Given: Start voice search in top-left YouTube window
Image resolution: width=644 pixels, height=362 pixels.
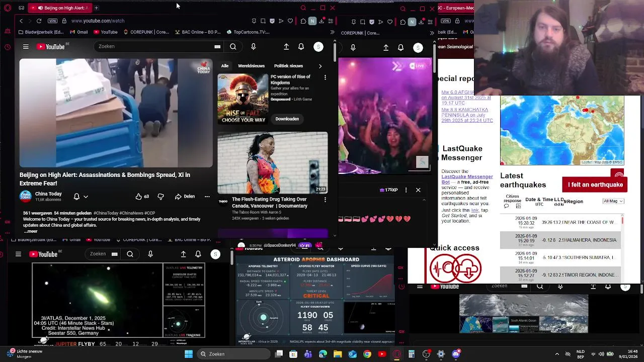Looking at the screenshot, I should click(x=253, y=46).
